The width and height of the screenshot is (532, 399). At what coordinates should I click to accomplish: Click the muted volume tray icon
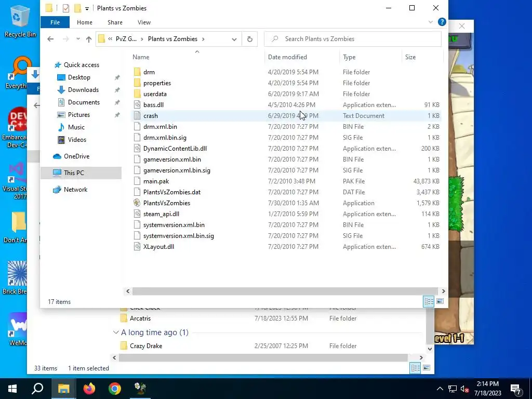point(464,389)
